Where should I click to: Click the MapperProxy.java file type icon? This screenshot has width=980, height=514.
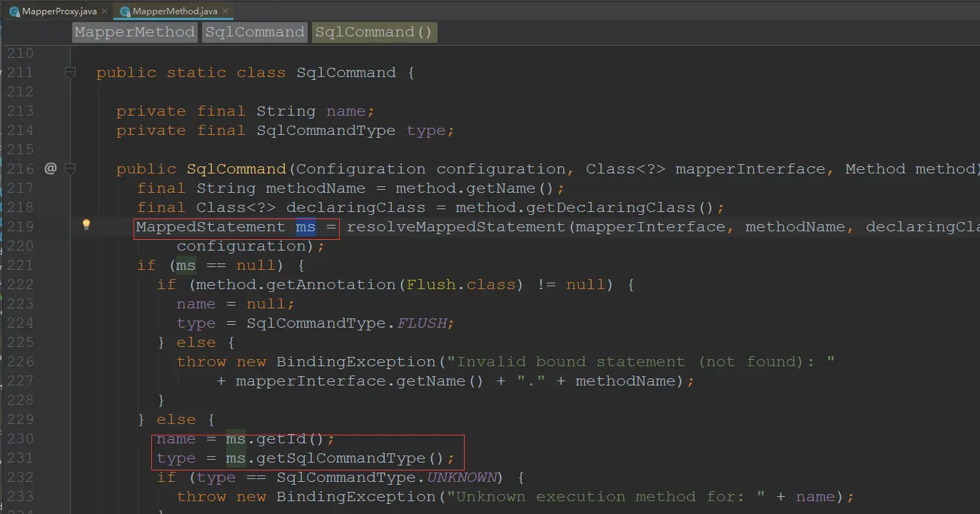(14, 12)
